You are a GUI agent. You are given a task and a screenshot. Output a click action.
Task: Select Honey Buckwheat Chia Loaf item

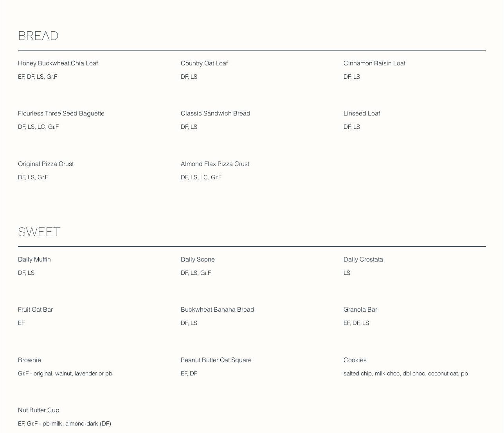(58, 63)
